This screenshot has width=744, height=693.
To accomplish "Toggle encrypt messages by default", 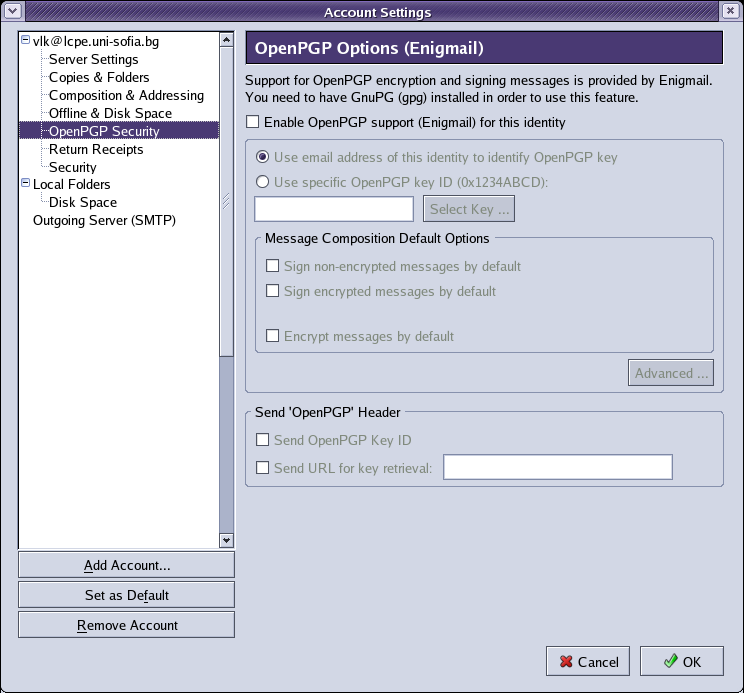I will pyautogui.click(x=272, y=336).
